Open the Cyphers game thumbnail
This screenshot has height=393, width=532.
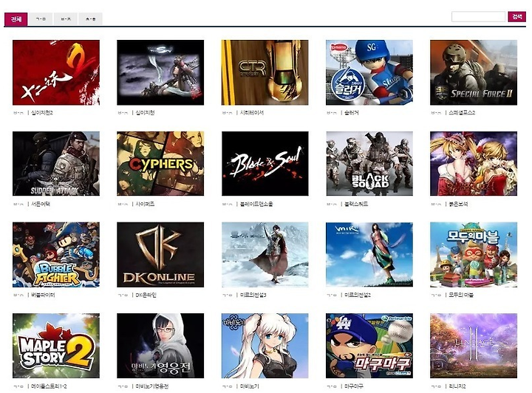160,164
